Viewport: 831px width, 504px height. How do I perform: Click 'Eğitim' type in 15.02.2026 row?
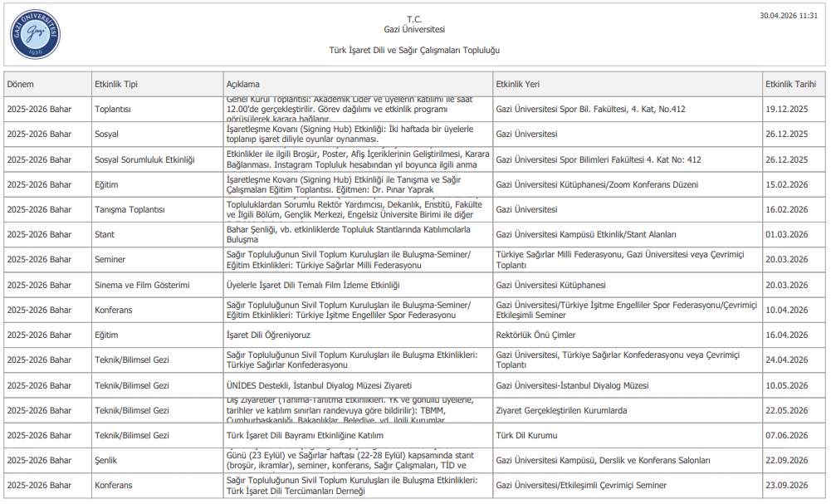click(106, 185)
